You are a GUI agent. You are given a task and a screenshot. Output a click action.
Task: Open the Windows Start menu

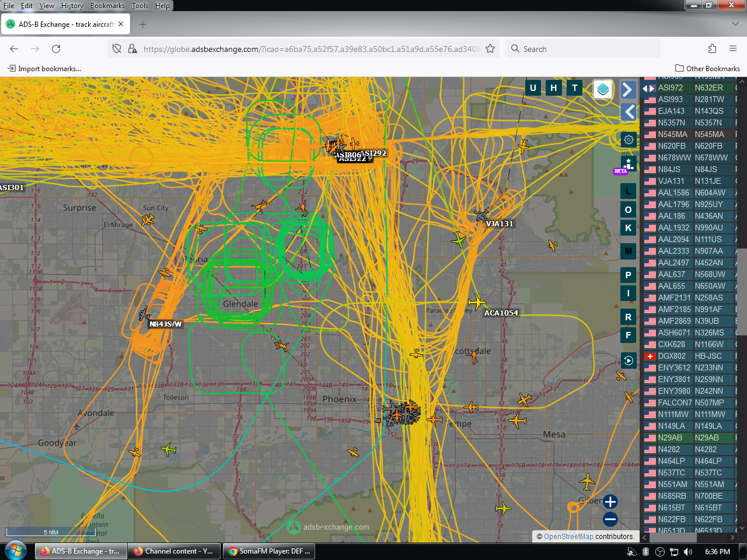16,551
